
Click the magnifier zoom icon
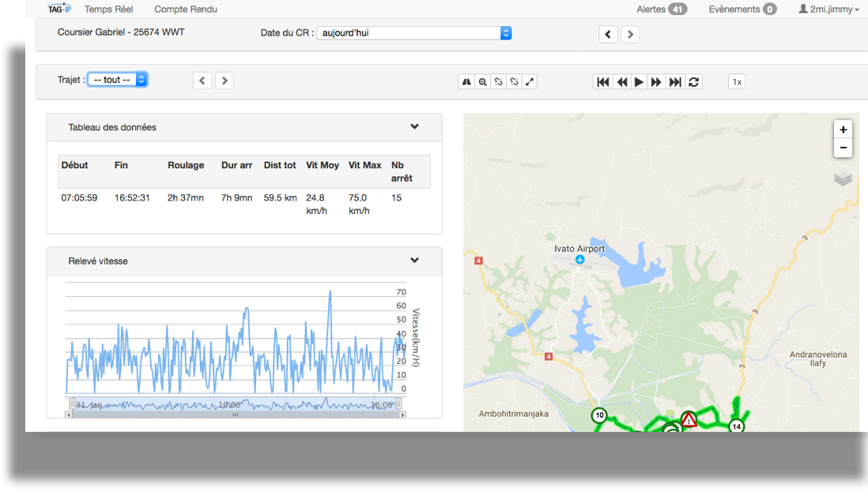[483, 82]
